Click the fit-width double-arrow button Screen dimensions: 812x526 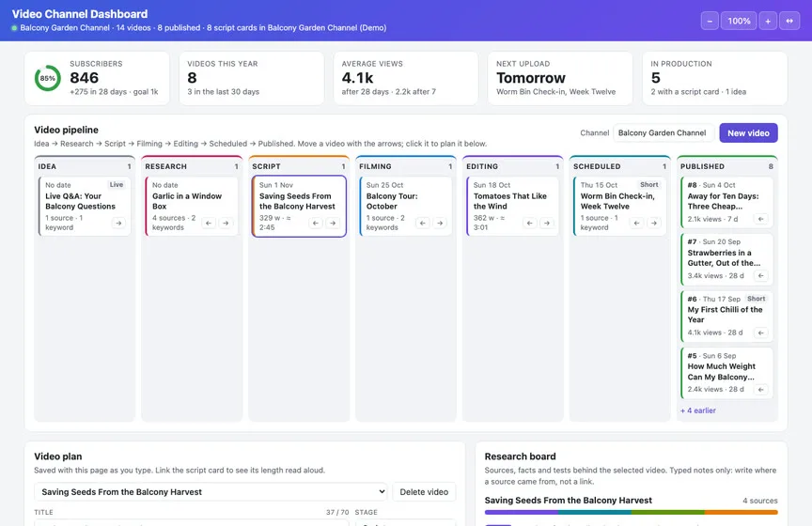789,22
